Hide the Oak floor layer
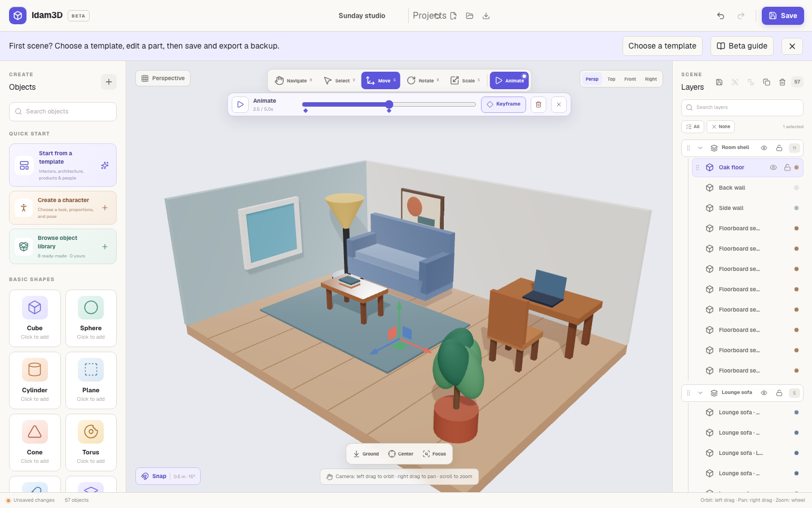This screenshot has height=508, width=812. click(x=773, y=168)
